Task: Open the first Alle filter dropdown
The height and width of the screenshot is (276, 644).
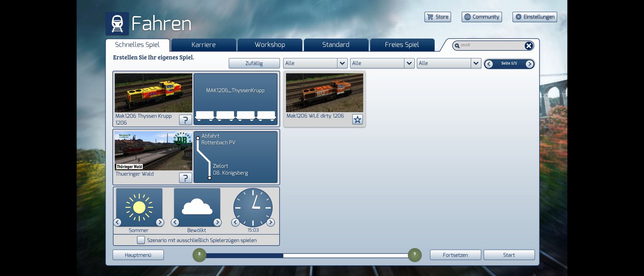Action: coord(315,63)
